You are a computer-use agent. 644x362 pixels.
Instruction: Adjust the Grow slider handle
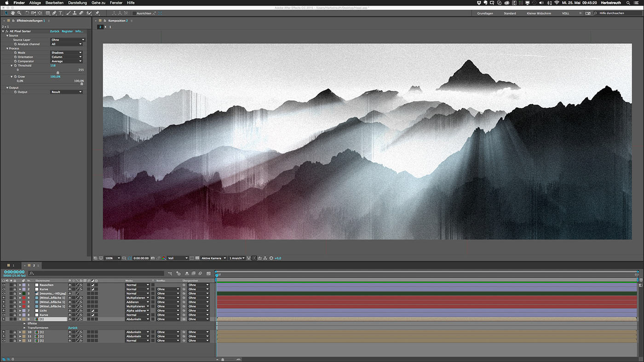click(x=82, y=83)
